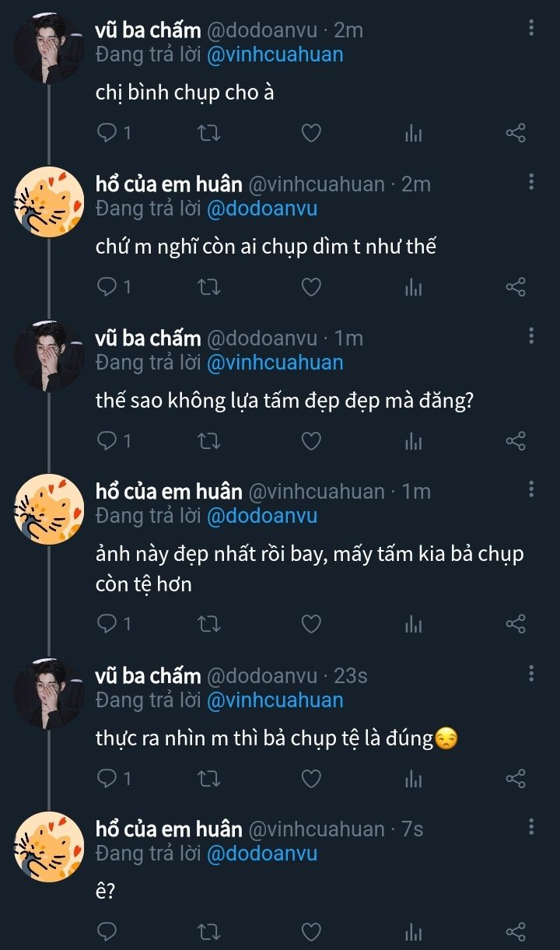View analytics for "thế sao không lựa" tweet
Screen dimensions: 560x950
click(x=413, y=441)
